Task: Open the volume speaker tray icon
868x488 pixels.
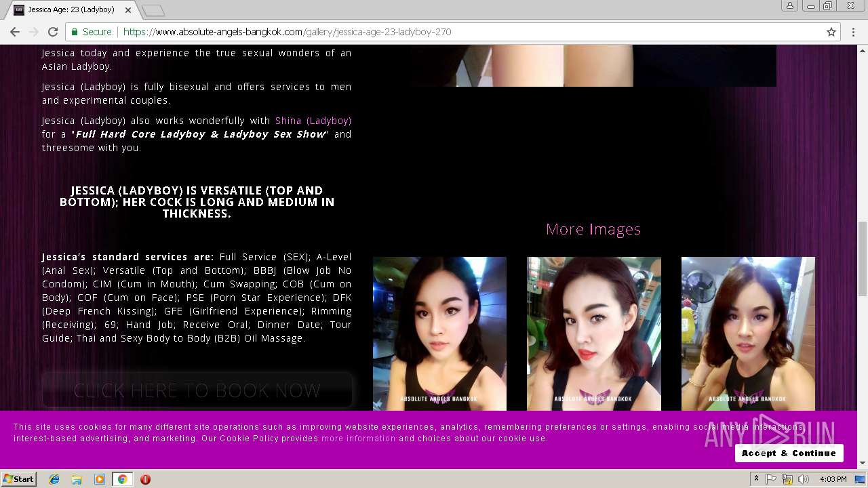Action: pos(804,479)
